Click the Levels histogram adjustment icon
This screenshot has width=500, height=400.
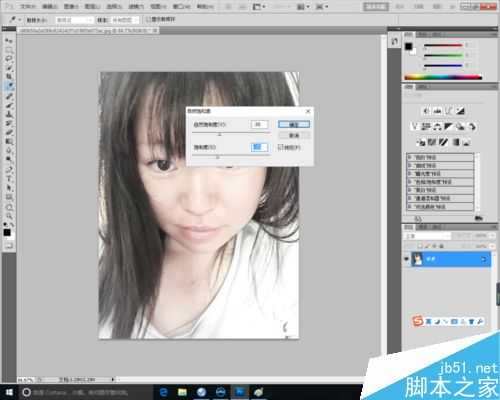click(x=437, y=111)
